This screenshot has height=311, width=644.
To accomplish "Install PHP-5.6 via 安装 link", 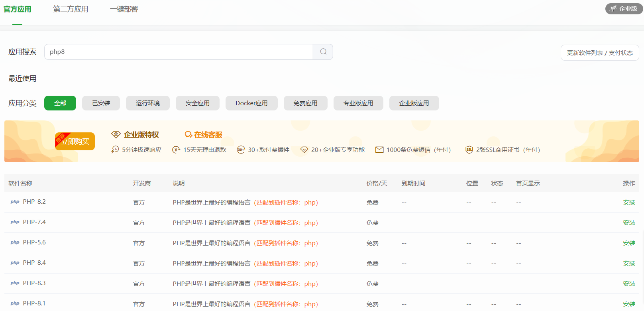I will pos(629,243).
